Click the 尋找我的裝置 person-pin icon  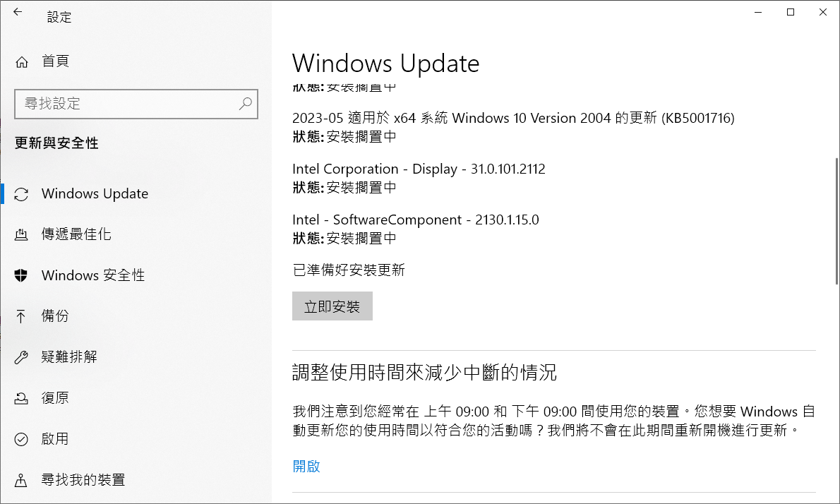click(22, 480)
